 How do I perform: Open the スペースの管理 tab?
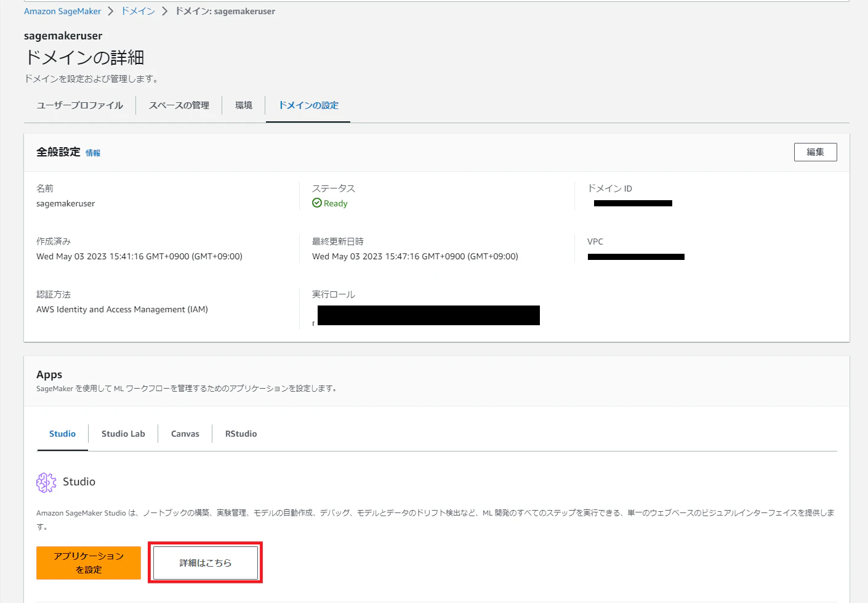point(179,105)
